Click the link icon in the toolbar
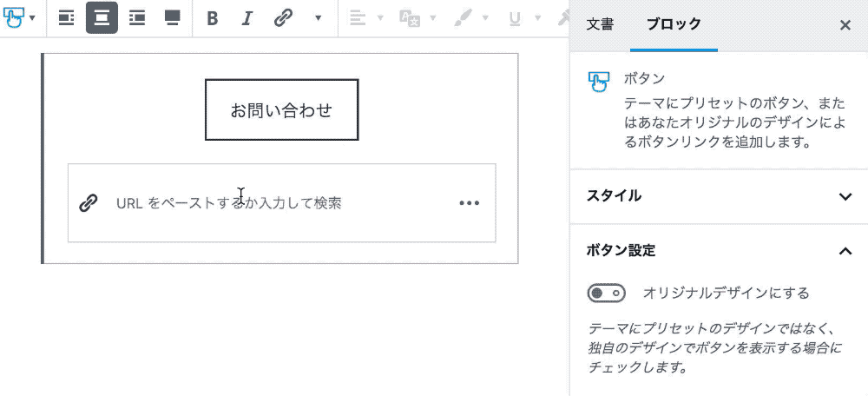 point(282,18)
